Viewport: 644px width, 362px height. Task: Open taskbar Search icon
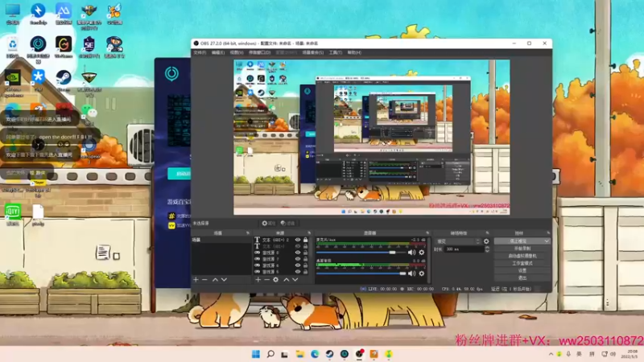tap(270, 354)
